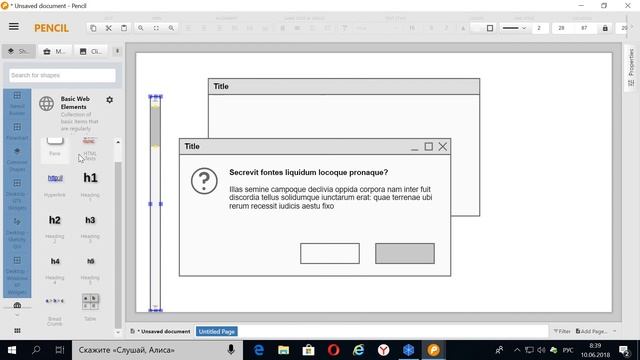Click the actual-size zoom icon between magnifiers
The width and height of the screenshot is (640, 360).
click(x=156, y=28)
